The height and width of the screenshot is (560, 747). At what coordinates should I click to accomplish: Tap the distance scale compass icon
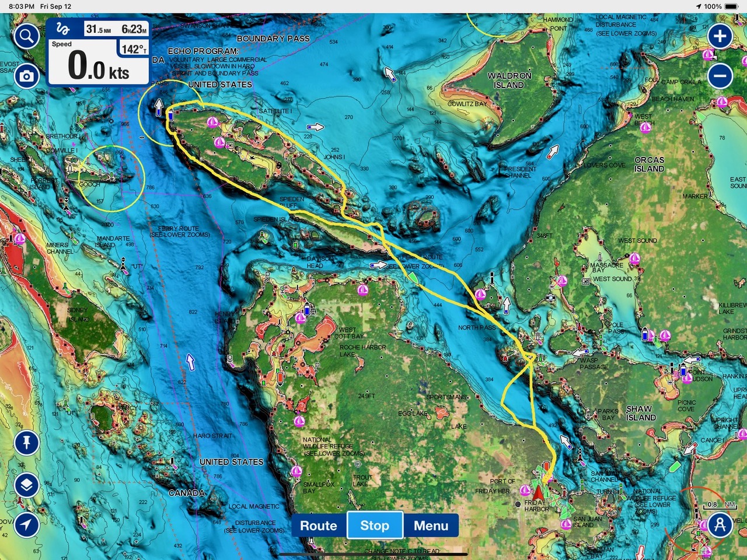tap(720, 523)
